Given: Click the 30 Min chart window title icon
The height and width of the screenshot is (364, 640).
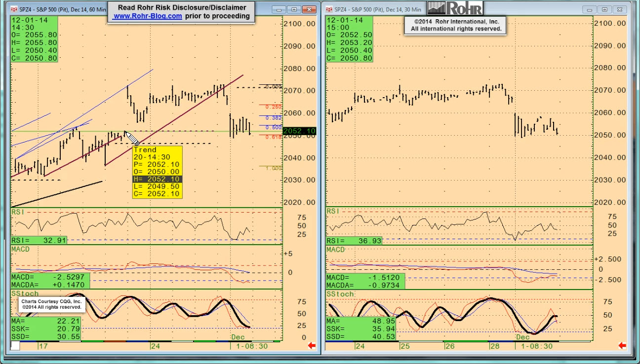Looking at the screenshot, I should tap(329, 9).
